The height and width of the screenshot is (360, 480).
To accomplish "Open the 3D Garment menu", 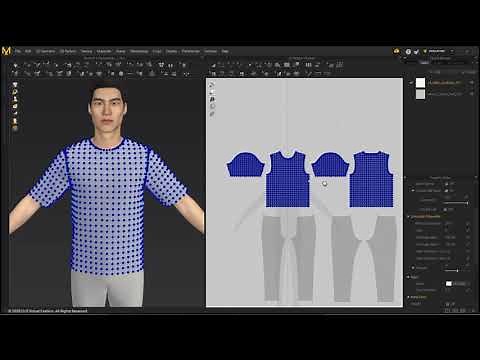I will tap(46, 51).
